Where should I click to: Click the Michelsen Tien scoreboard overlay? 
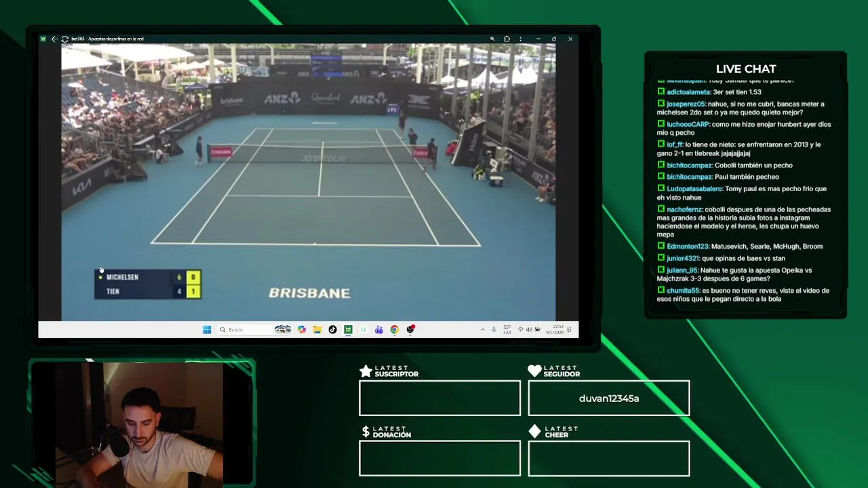[x=148, y=284]
